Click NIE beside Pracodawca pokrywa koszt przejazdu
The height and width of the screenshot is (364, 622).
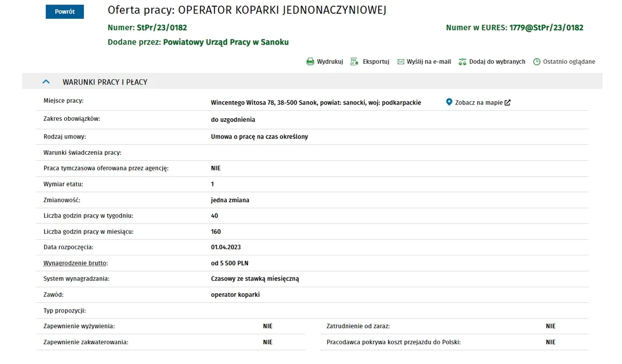point(551,342)
